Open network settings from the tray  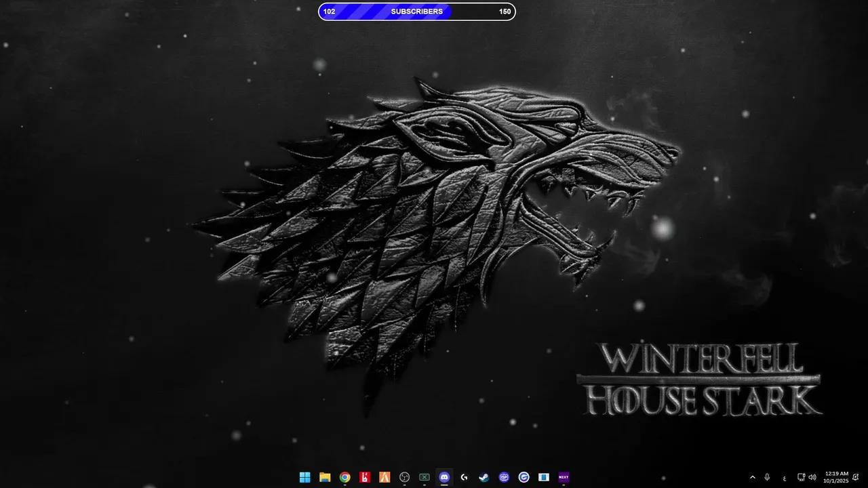[801, 477]
